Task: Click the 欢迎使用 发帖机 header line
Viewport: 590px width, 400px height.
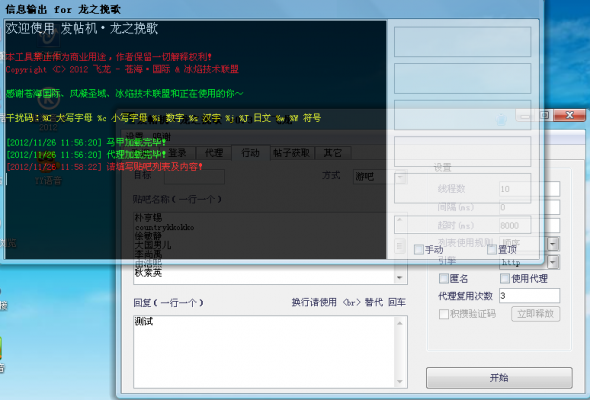Action: 82,29
